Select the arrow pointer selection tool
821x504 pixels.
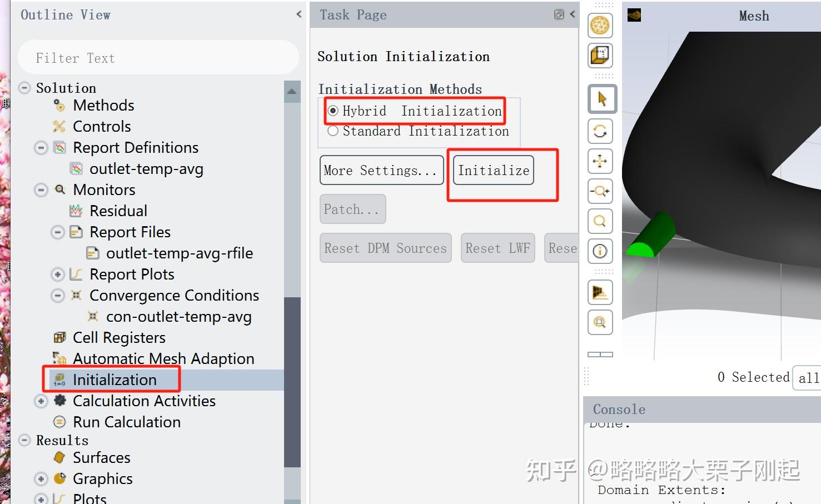pos(601,99)
